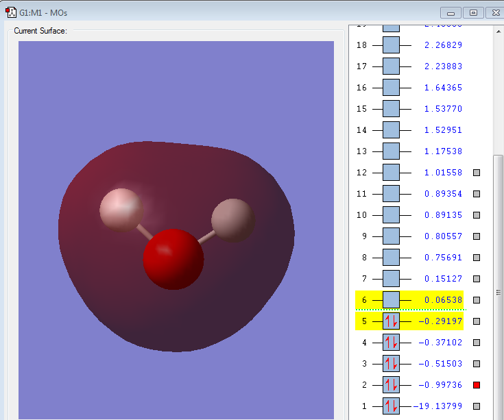This screenshot has height=420, width=504.
Task: Toggle surface marker for orbital 12
Action: point(477,173)
